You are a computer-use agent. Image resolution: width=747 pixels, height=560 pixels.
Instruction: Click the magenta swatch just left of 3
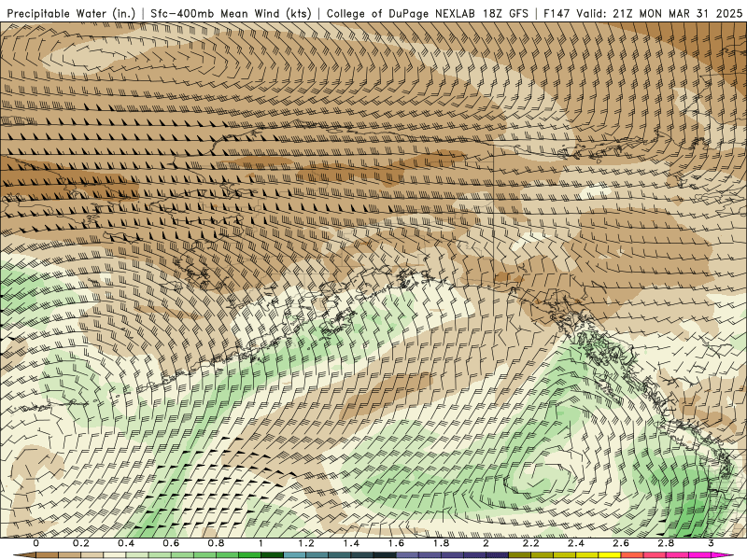point(699,554)
